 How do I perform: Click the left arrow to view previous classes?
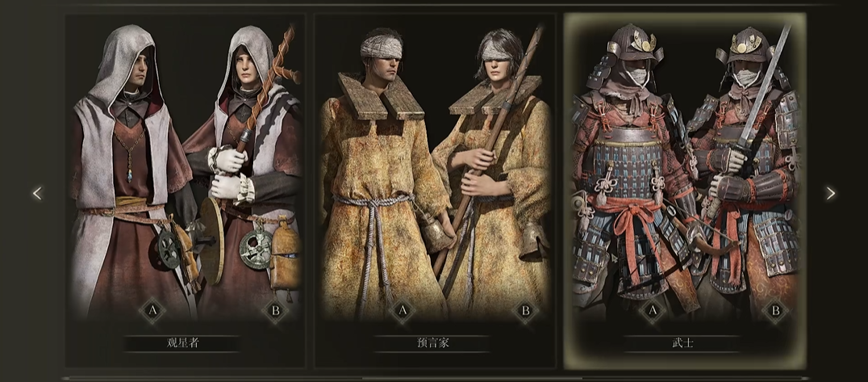click(37, 194)
